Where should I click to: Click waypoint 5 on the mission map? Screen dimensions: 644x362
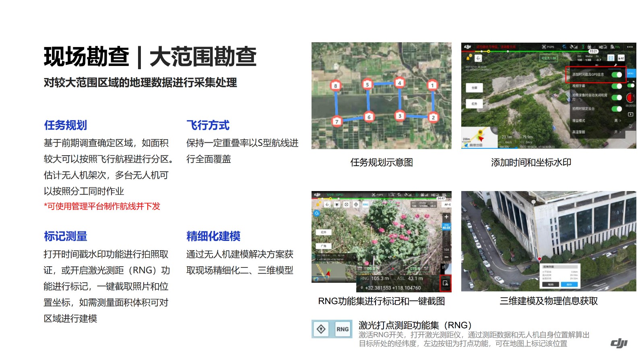(367, 84)
